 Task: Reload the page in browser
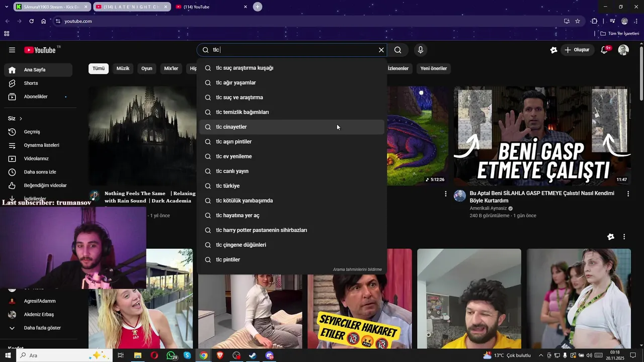31,21
